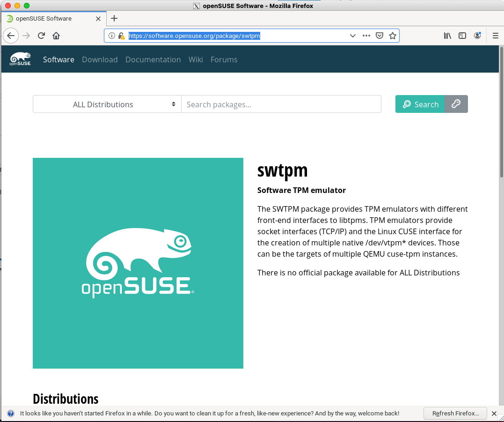Click the Software TPM emulator subtitle
The image size is (504, 422).
click(x=301, y=191)
